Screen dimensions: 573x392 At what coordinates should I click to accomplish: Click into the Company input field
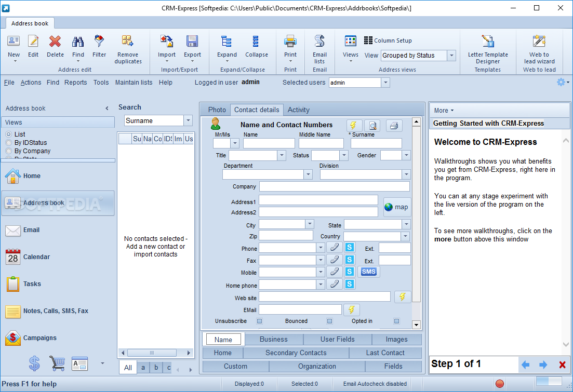coord(335,187)
